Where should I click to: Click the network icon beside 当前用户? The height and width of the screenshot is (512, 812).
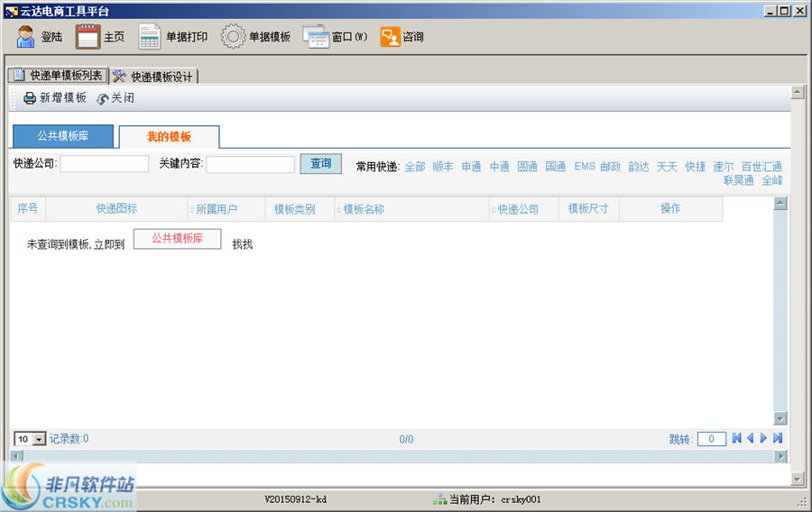[439, 499]
